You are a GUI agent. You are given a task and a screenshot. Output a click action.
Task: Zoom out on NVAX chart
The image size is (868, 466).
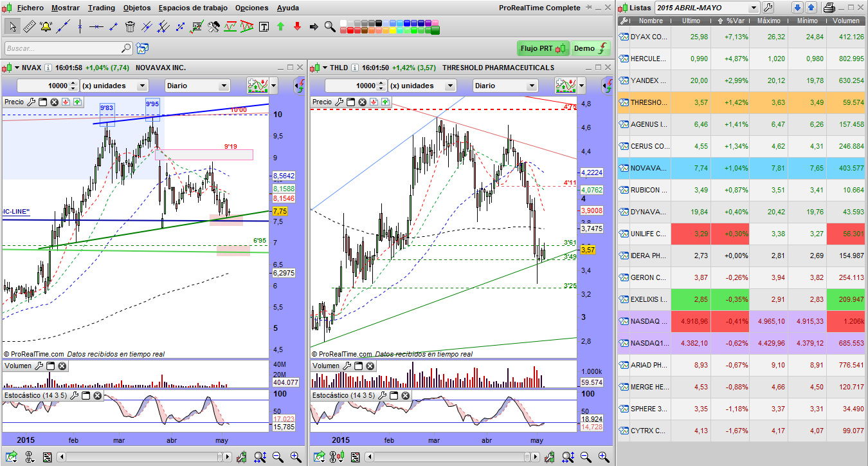pyautogui.click(x=278, y=457)
